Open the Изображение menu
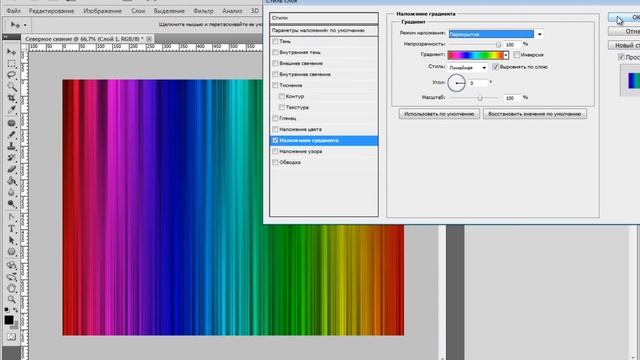The width and height of the screenshot is (640, 360). pos(102,11)
